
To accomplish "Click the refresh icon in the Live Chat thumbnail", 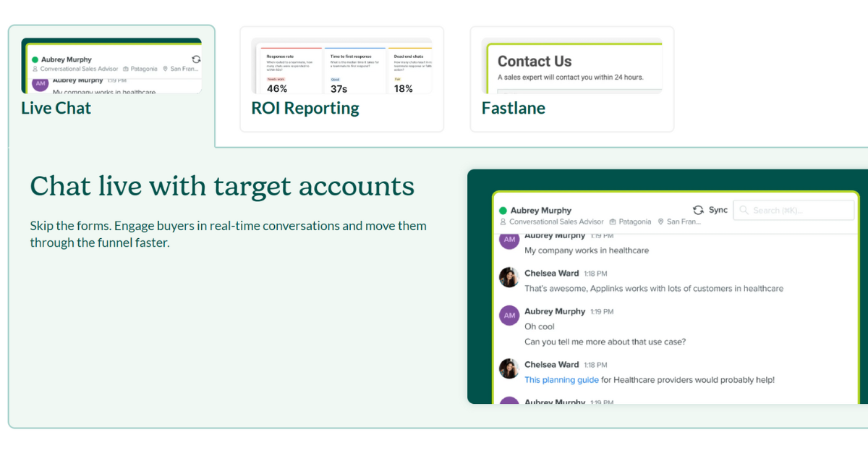I will coord(196,59).
